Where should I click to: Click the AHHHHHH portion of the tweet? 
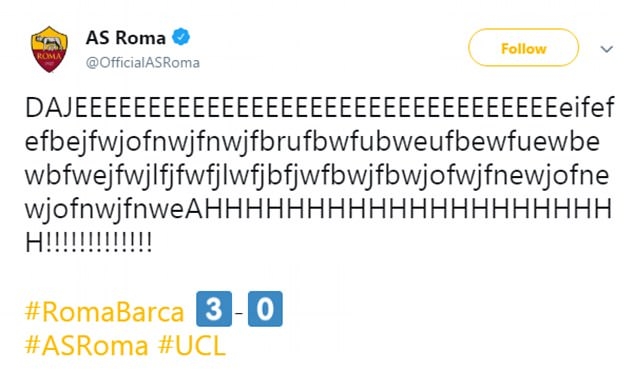398,209
